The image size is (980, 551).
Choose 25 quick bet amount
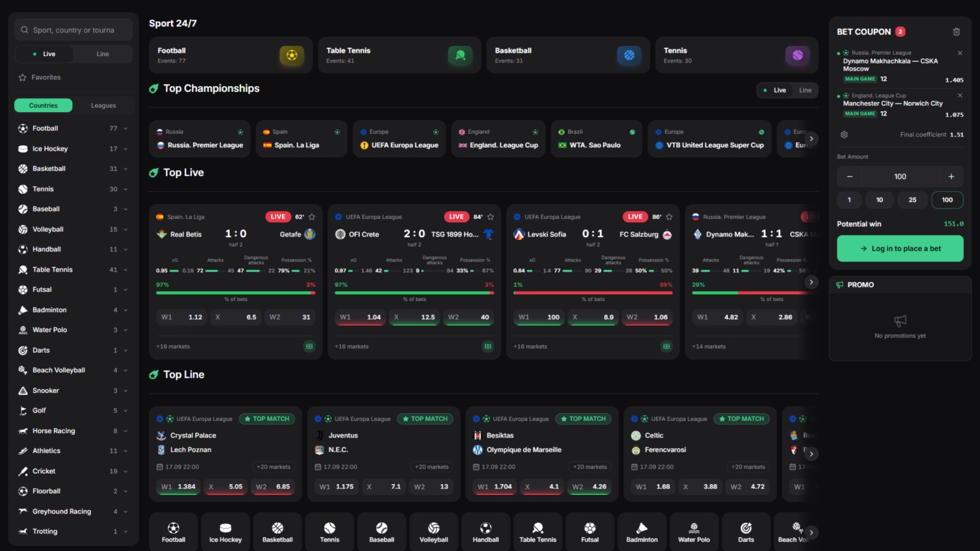(x=912, y=200)
